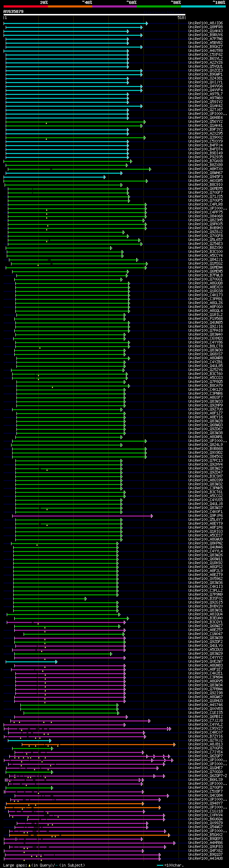Open hit UniRef100_Q6ZQP7-2
This screenshot has width=229, height=868.
(208, 776)
